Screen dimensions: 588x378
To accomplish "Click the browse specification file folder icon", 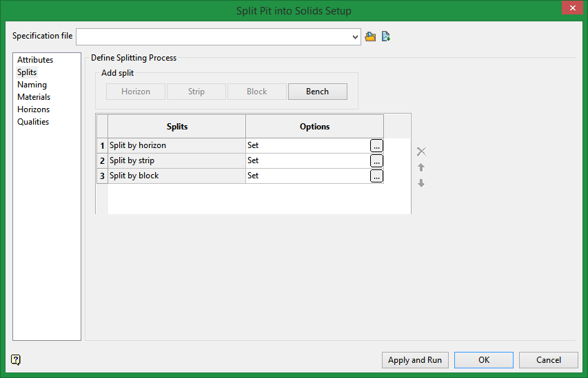I will tap(370, 36).
